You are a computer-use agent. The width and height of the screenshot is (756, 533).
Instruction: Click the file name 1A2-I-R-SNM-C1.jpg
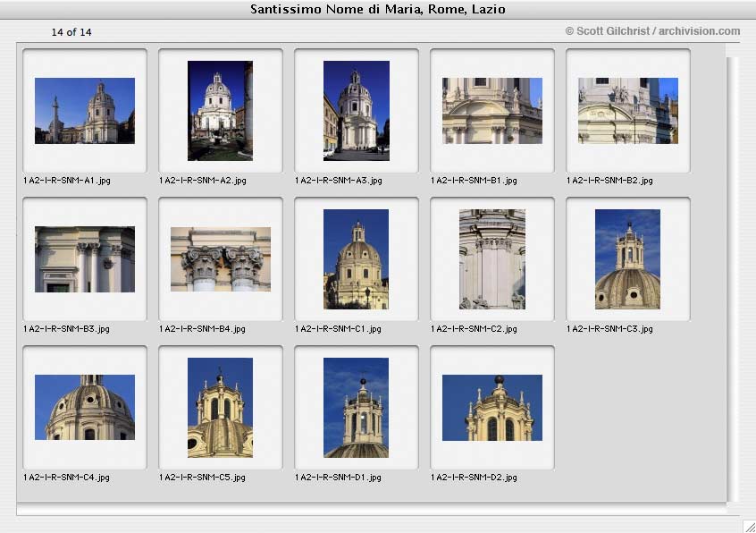pos(338,329)
